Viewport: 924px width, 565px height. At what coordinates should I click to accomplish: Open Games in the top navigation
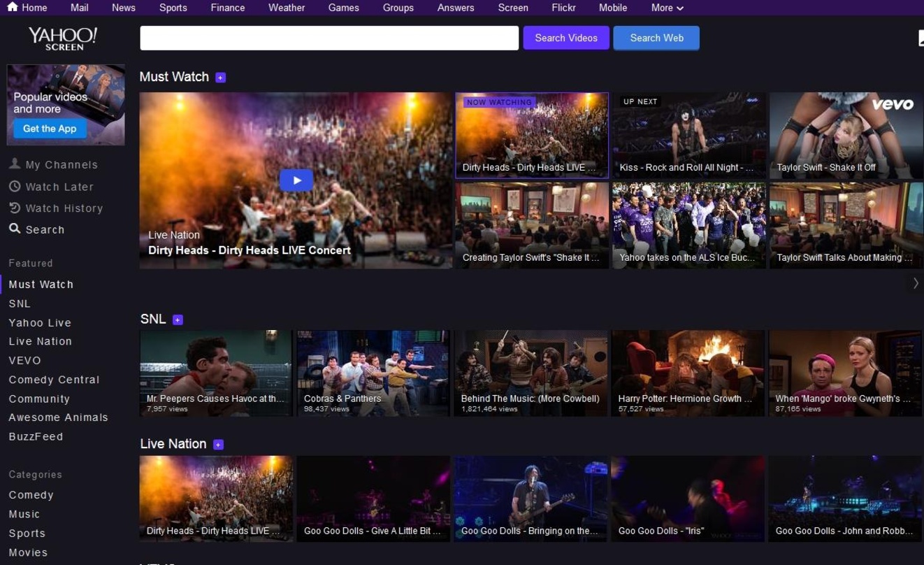(x=343, y=8)
